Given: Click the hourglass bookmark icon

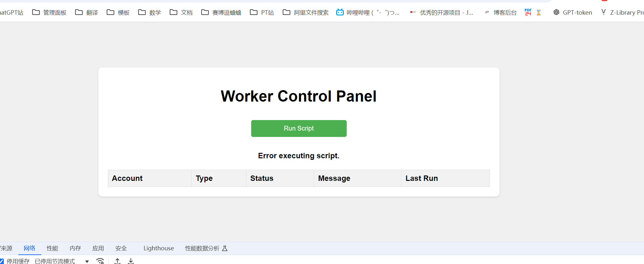Looking at the screenshot, I should 539,12.
